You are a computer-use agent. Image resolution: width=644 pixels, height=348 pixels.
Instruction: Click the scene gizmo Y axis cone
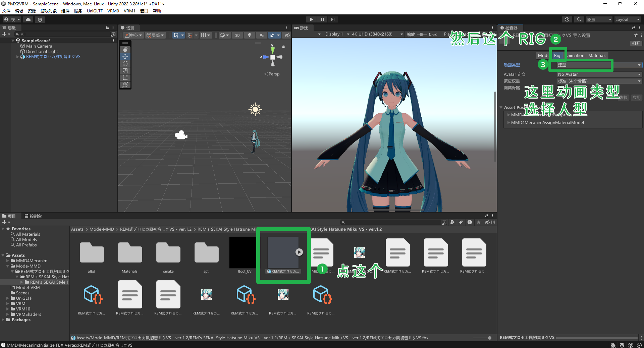coord(272,49)
